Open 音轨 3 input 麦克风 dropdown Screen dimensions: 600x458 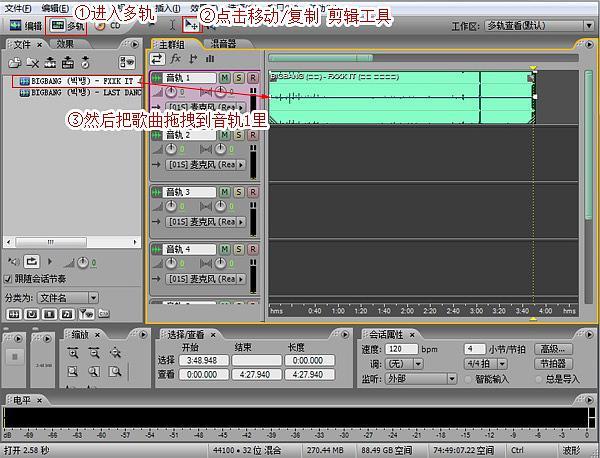point(205,222)
